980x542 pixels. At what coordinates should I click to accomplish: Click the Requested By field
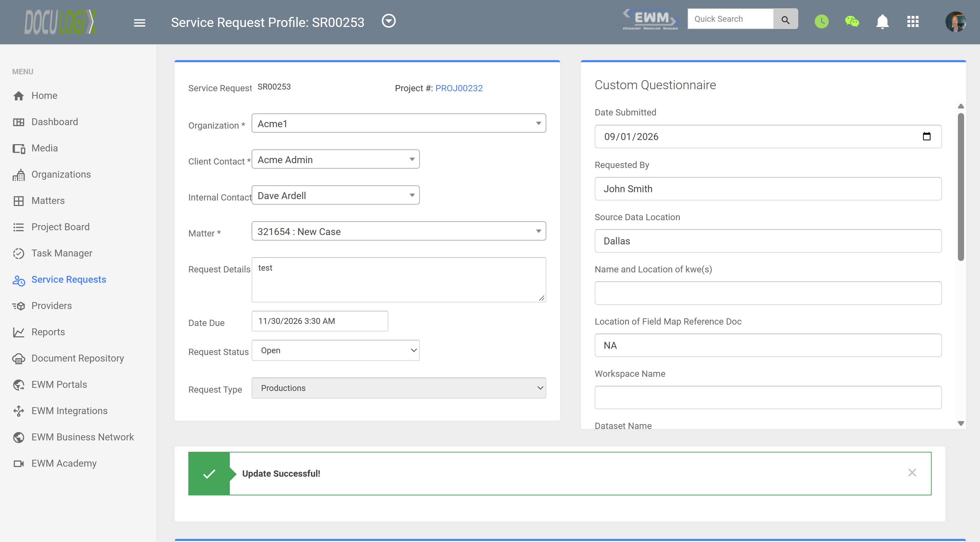pos(768,189)
